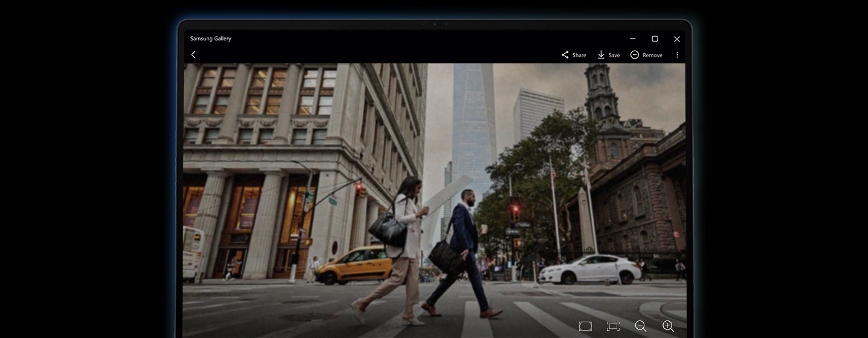Viewport: 868px width, 338px height.
Task: Save the current photo
Action: coord(608,55)
